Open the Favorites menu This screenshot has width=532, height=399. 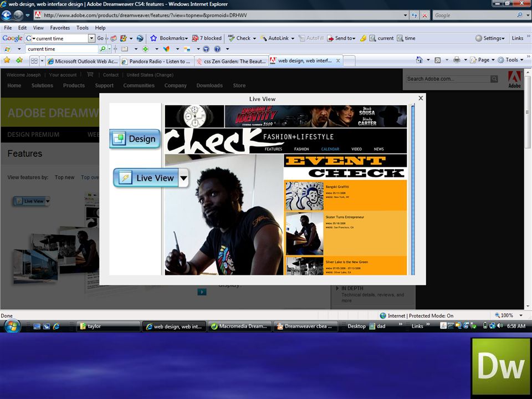point(60,28)
